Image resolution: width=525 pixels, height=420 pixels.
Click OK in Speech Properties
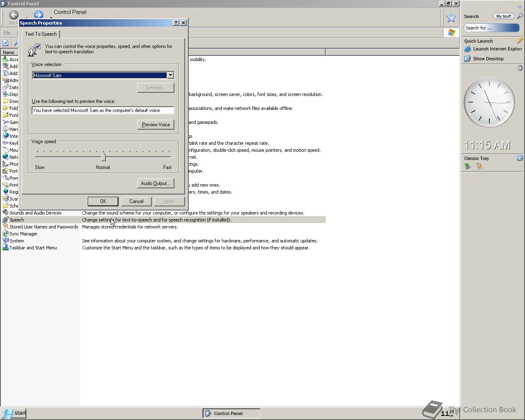click(103, 201)
